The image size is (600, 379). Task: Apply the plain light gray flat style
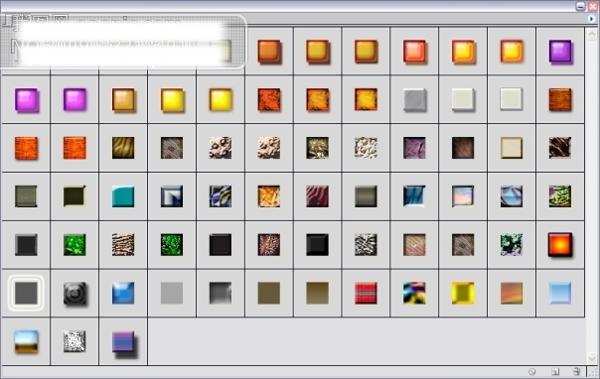click(x=172, y=293)
